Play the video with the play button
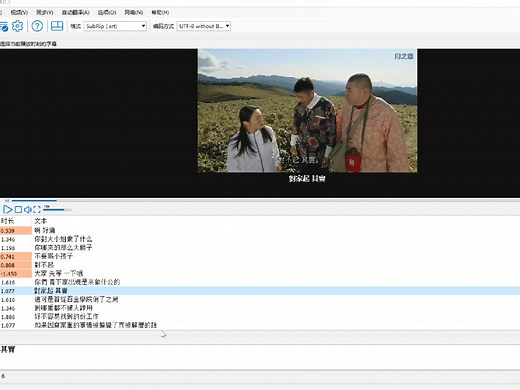 click(x=7, y=209)
